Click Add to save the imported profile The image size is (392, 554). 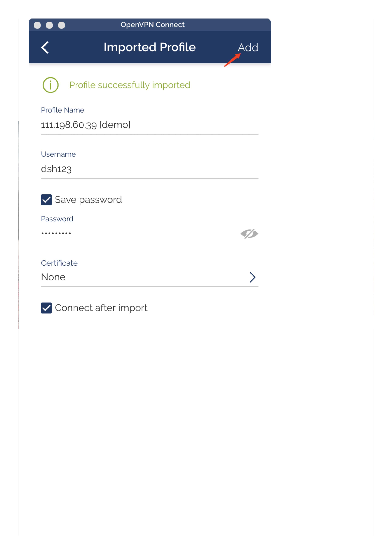tap(248, 48)
